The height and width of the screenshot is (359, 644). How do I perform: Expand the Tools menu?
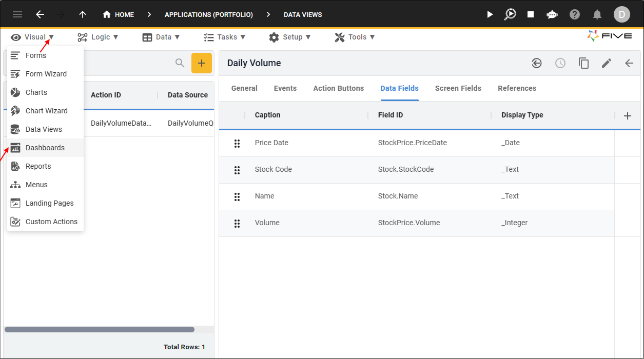(x=355, y=37)
